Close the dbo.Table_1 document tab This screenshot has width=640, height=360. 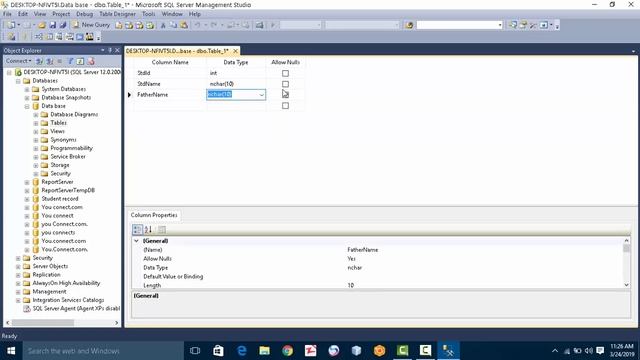[x=235, y=51]
